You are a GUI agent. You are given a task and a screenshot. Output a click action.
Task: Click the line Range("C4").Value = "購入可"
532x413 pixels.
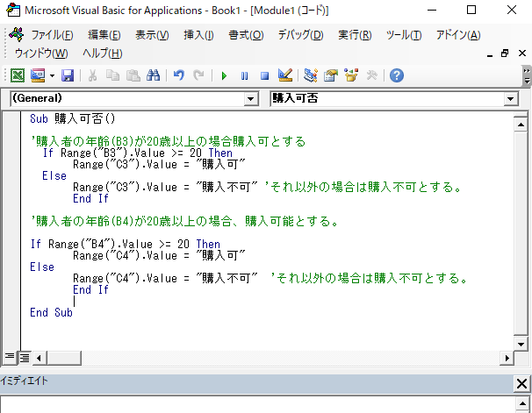(159, 255)
